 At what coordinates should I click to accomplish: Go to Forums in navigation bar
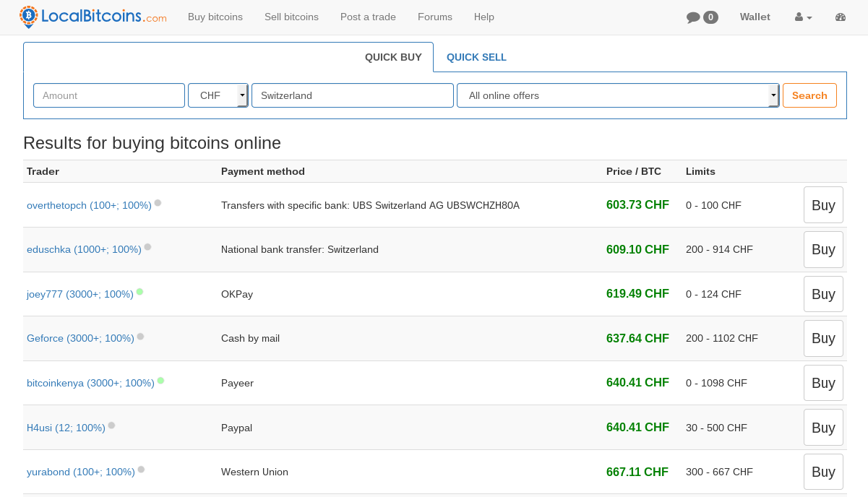point(435,17)
